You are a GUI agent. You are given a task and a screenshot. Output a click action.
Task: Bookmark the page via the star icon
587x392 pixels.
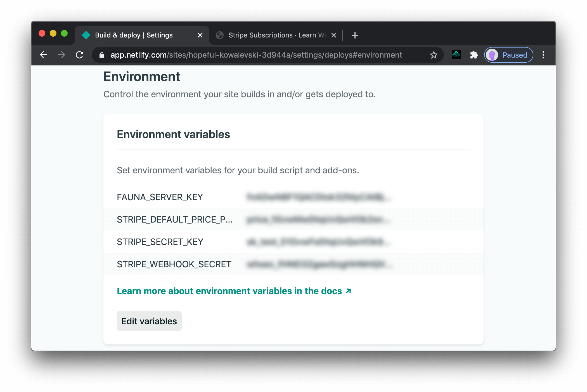pos(434,55)
